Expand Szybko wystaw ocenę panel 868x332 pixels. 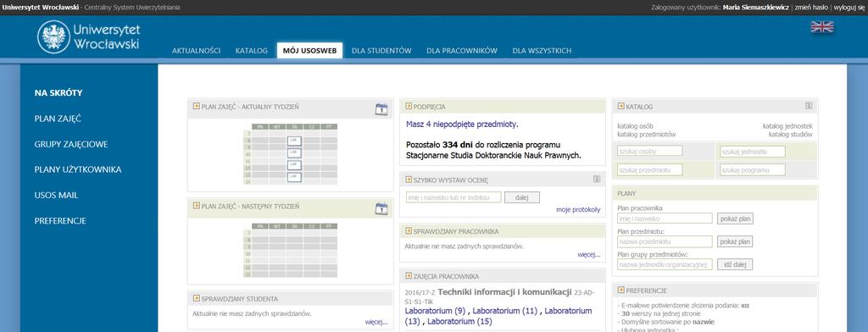[x=409, y=180]
